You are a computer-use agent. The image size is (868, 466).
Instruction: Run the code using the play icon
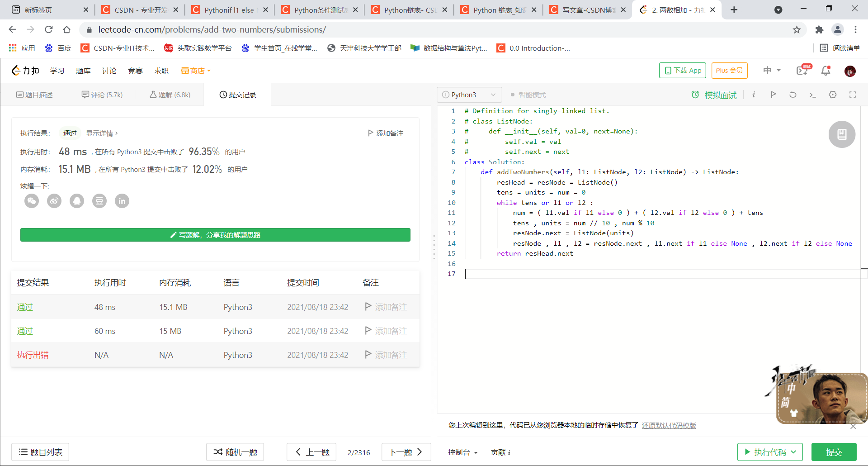pyautogui.click(x=773, y=95)
